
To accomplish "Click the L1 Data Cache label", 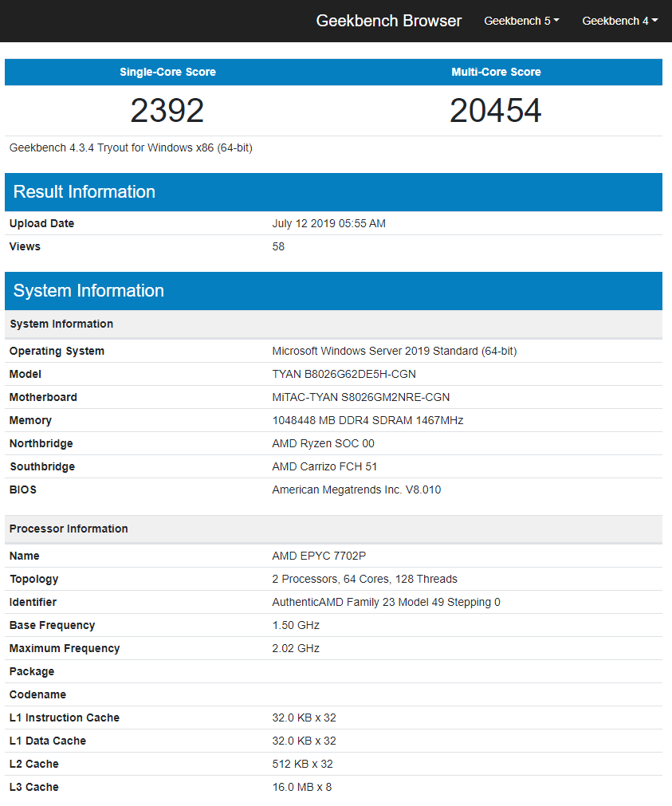I will [47, 741].
